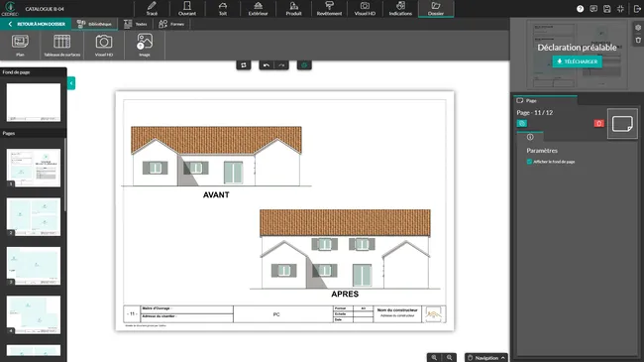
Task: Undo the last action
Action: coord(267,65)
